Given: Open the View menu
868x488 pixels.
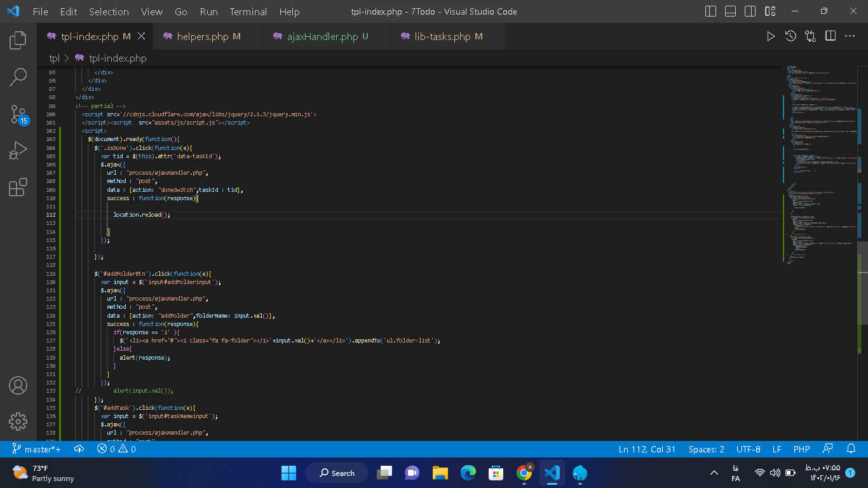Looking at the screenshot, I should [x=152, y=11].
